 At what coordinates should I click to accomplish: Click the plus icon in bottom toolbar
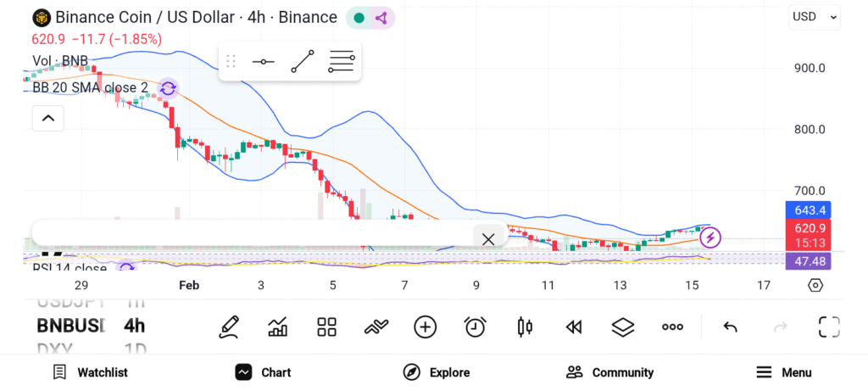tap(425, 327)
